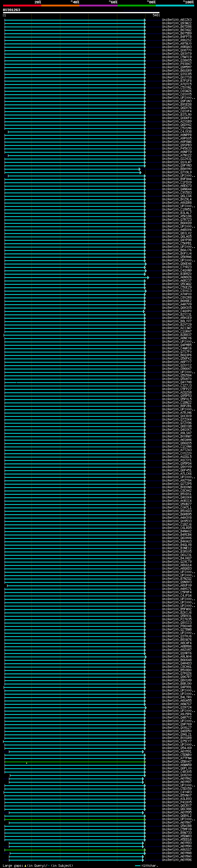197x868 pixels.
Task: Select hit label UniRef100_A8IZK3
Action: tap(177, 20)
